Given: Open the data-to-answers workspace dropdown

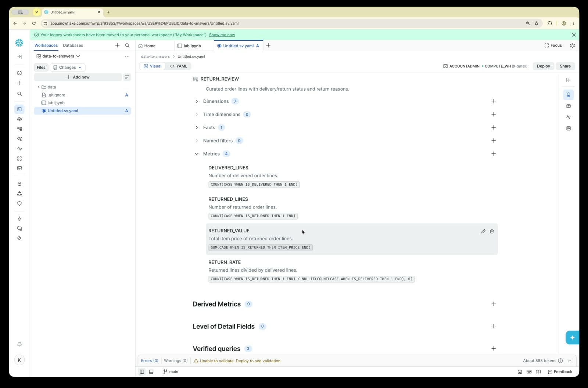Looking at the screenshot, I should click(x=58, y=56).
